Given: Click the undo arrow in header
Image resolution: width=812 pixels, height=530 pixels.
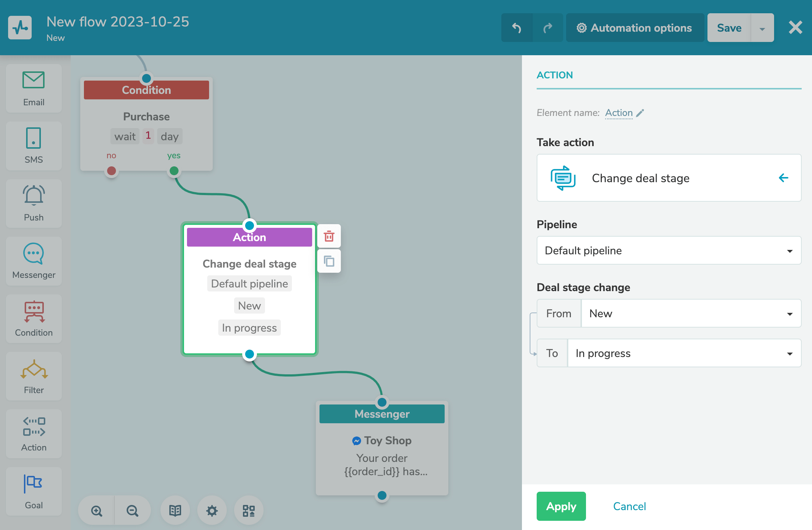Looking at the screenshot, I should [x=517, y=28].
